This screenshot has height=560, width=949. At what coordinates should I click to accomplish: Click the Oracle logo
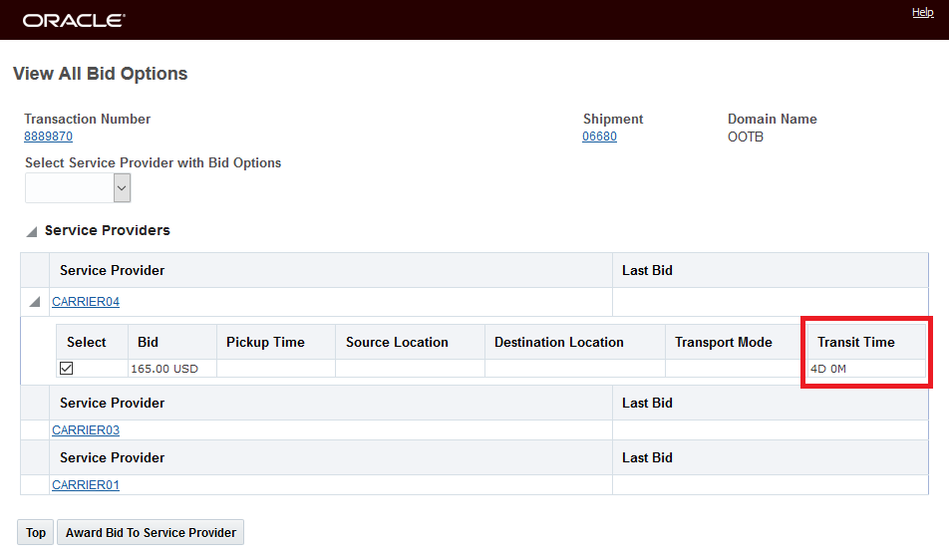tap(74, 20)
